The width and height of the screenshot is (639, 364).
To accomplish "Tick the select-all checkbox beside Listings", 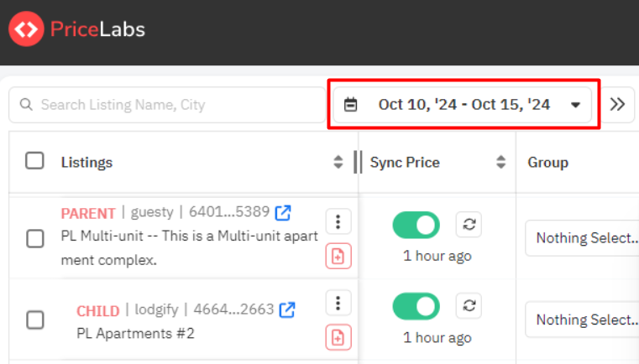I will [34, 161].
